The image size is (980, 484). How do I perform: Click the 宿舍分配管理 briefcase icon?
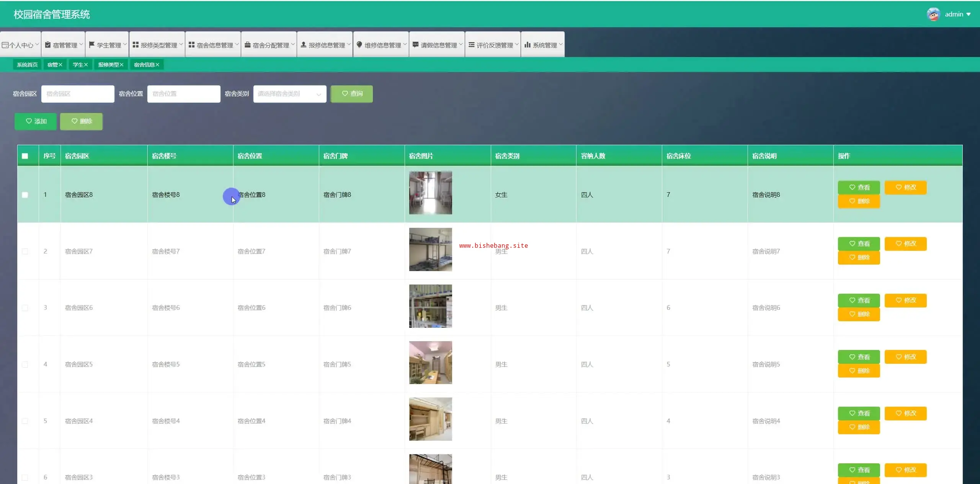[x=248, y=45]
